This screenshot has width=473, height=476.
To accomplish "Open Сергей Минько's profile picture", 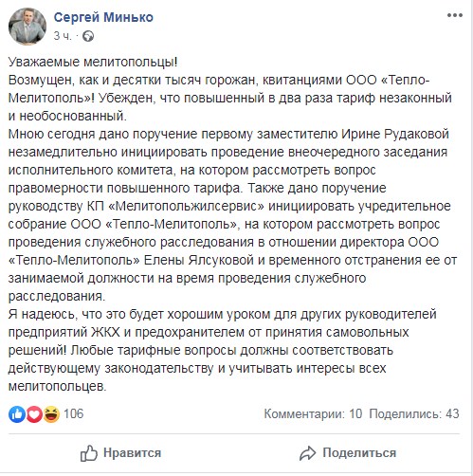I will 27,27.
